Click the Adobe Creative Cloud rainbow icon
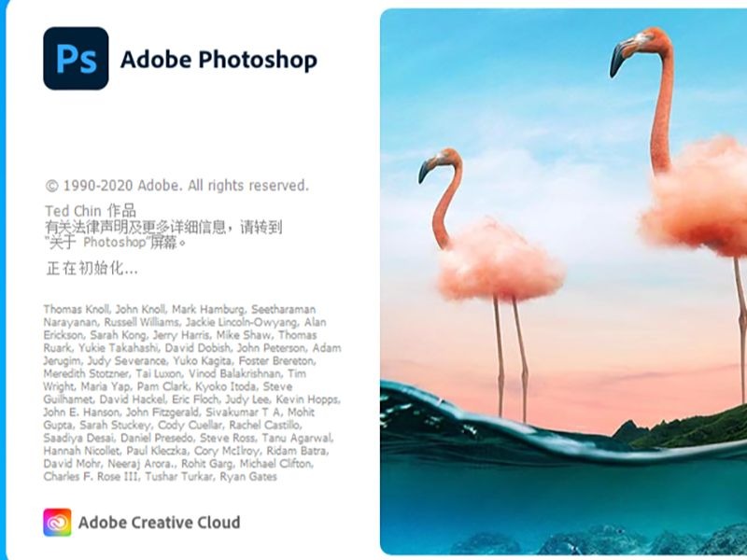Viewport: 747px width, 560px height. pos(57,522)
